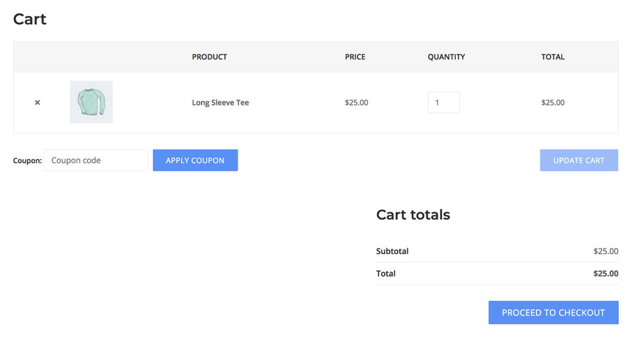Click the Cart totals heading
Screen dimensions: 632x364
[x=413, y=215]
